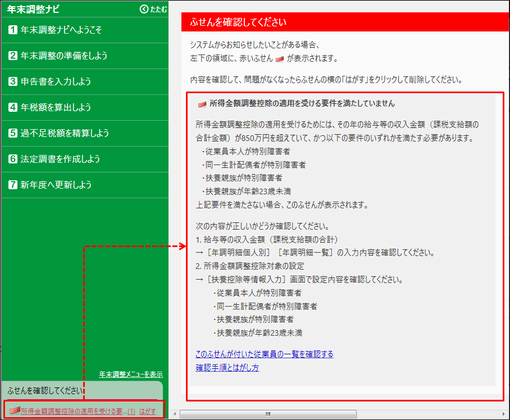This screenshot has width=510, height=420.
Task: Click the horizontal scrollbar thumb
Action: 268,414
